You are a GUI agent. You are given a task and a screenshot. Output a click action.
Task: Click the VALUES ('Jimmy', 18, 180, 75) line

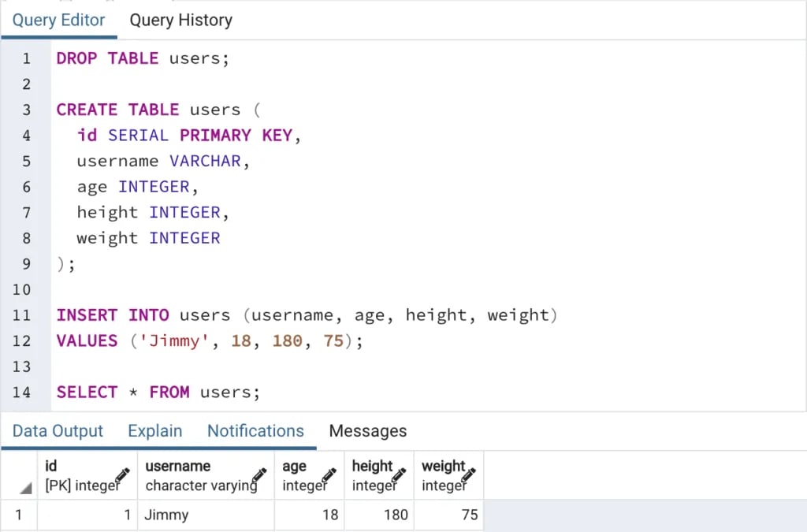point(210,340)
